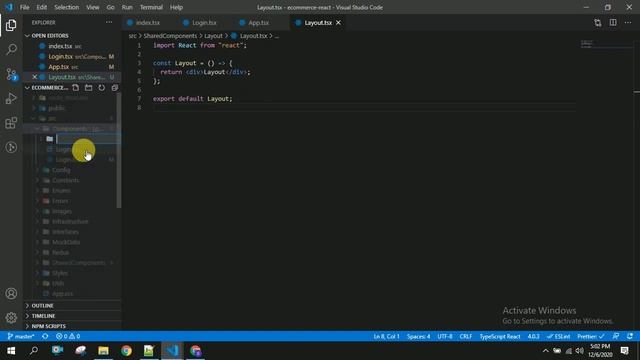Viewport: 640px width, 360px height.
Task: Open editor more actions ellipsis
Action: [628, 23]
